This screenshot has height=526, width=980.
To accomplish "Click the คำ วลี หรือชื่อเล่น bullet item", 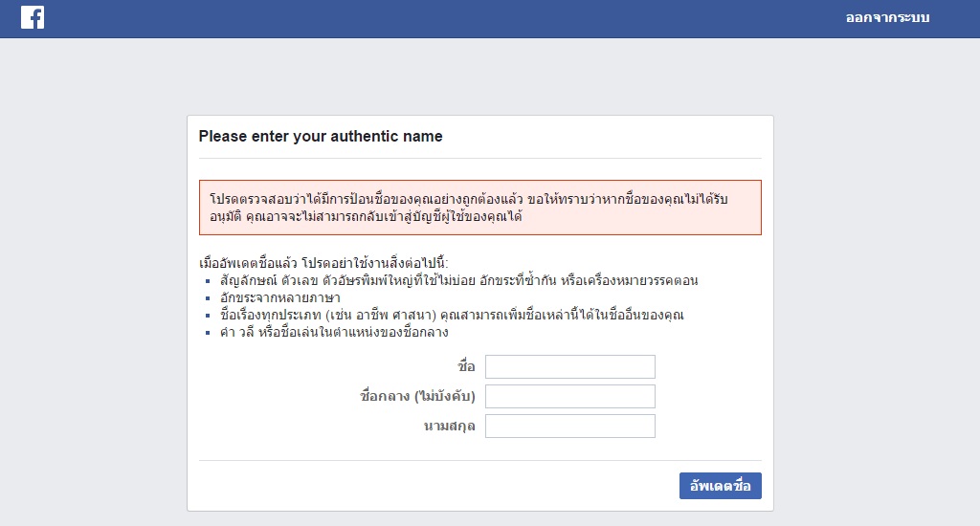I will point(334,333).
